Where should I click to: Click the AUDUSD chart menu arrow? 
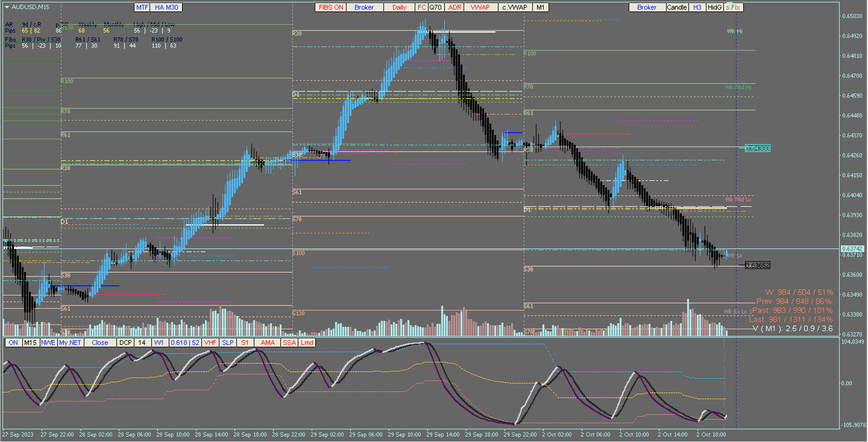click(7, 7)
